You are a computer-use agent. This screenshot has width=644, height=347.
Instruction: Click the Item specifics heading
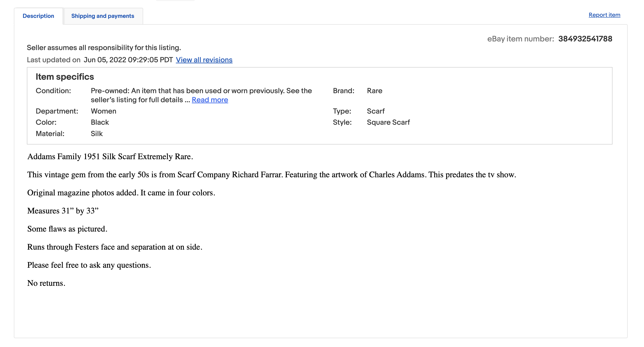(x=65, y=77)
